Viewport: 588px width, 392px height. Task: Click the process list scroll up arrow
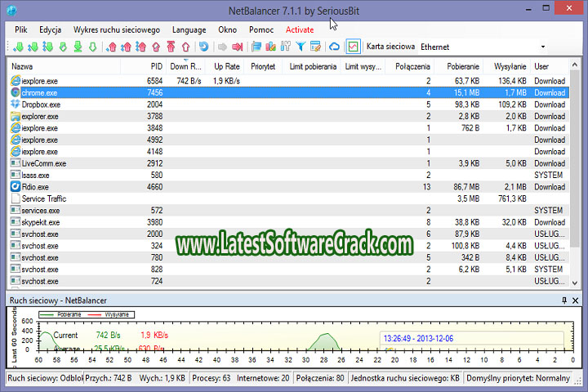click(575, 65)
